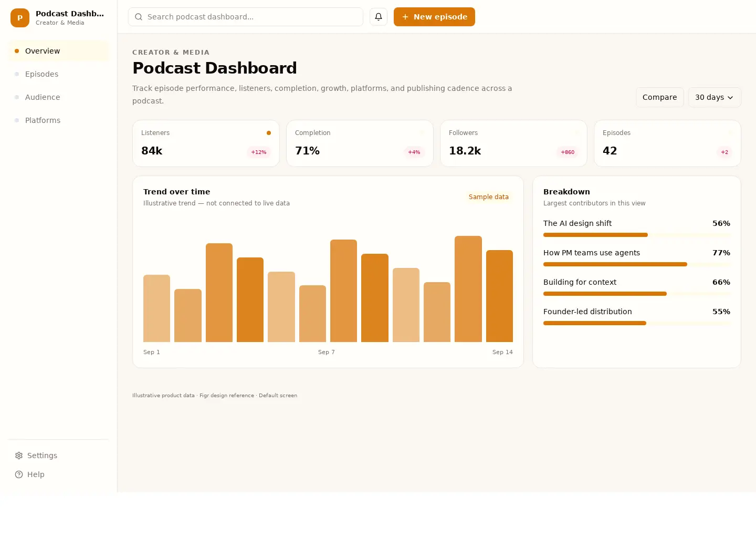Click the Help question mark icon
Image resolution: width=756 pixels, height=538 pixels.
[x=19, y=474]
